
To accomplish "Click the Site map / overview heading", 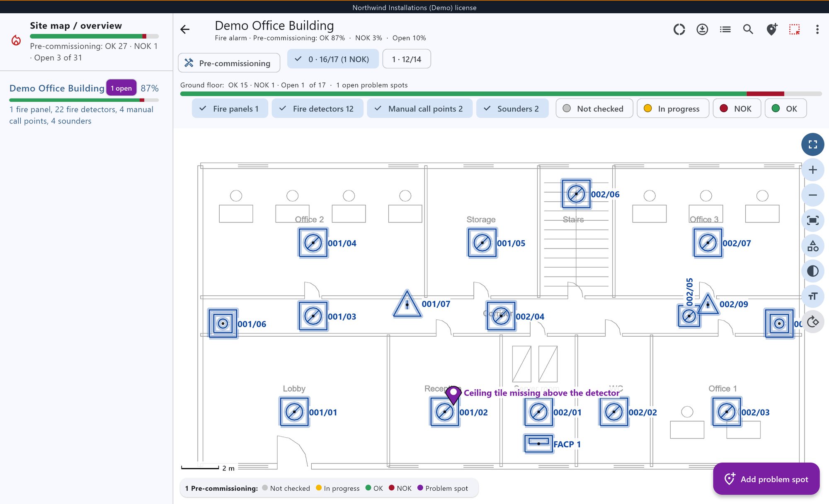I will (76, 26).
